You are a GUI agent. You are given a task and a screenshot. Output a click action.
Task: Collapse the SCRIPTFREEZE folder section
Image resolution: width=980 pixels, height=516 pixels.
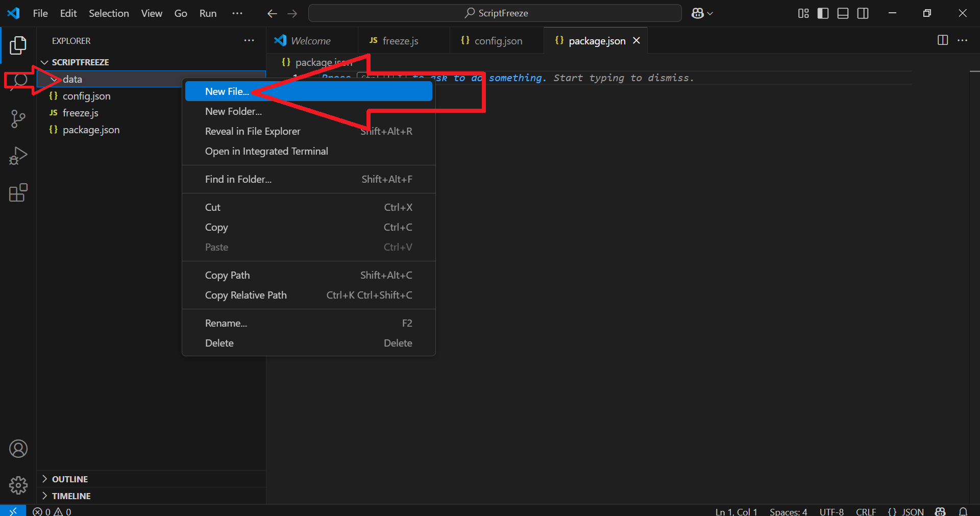click(x=44, y=62)
